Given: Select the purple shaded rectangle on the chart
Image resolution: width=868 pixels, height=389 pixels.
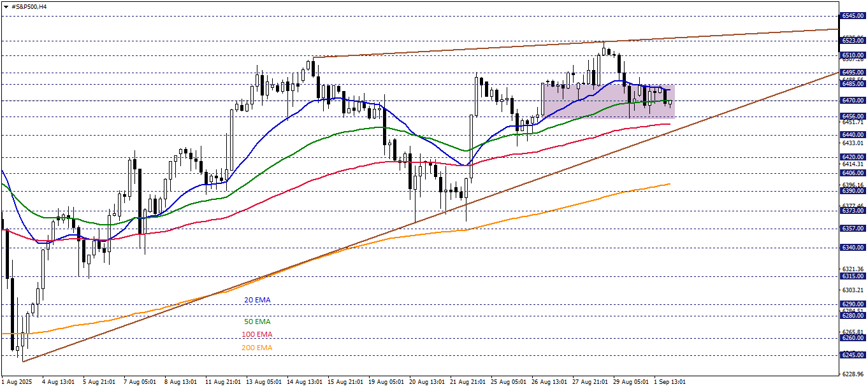Looking at the screenshot, I should pyautogui.click(x=608, y=101).
